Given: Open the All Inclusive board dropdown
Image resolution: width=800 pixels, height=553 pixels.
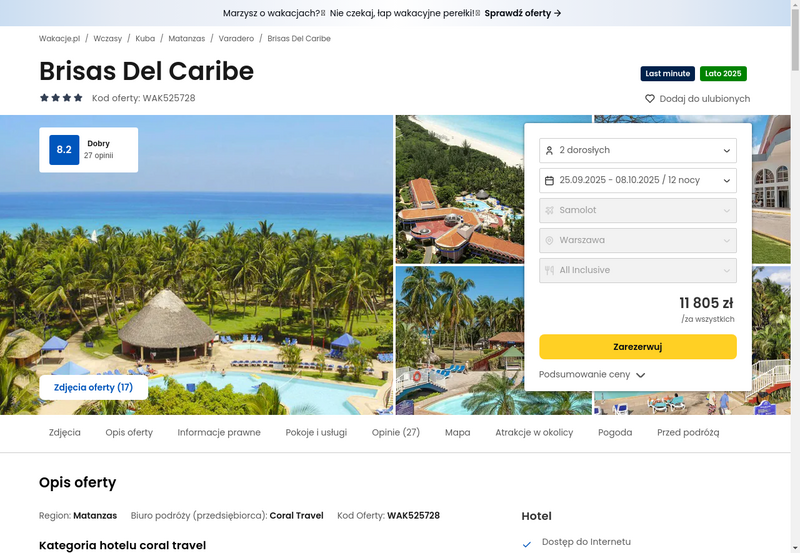Looking at the screenshot, I should tap(638, 270).
